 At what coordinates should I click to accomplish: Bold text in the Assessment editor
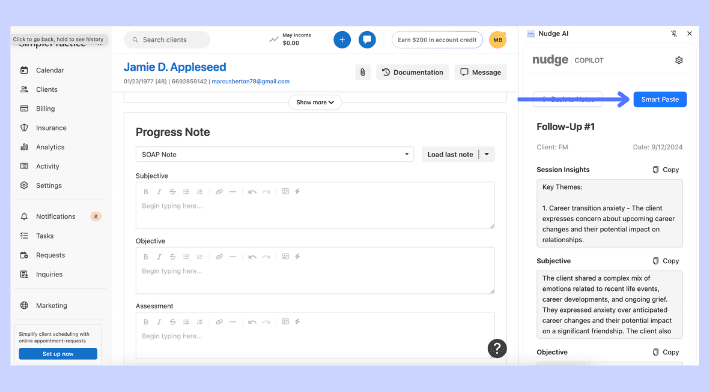point(146,322)
